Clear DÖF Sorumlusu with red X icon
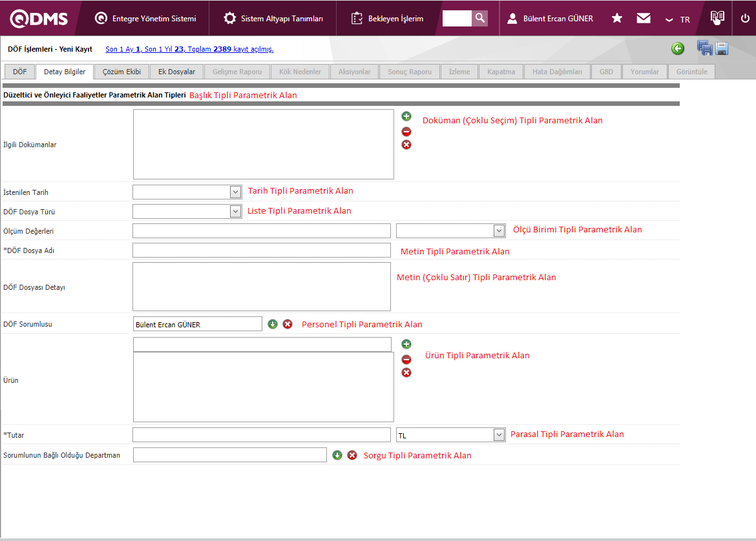The width and height of the screenshot is (756, 541). pyautogui.click(x=288, y=324)
